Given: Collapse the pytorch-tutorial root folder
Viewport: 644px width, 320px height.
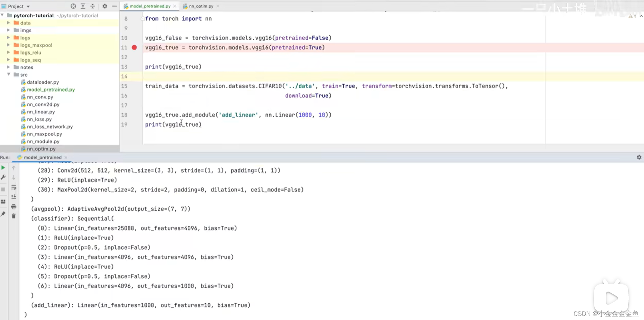Looking at the screenshot, I should (x=3, y=15).
